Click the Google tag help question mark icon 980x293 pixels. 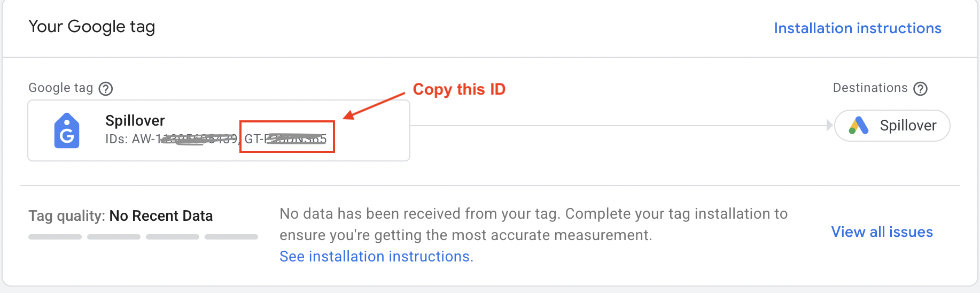pos(106,89)
